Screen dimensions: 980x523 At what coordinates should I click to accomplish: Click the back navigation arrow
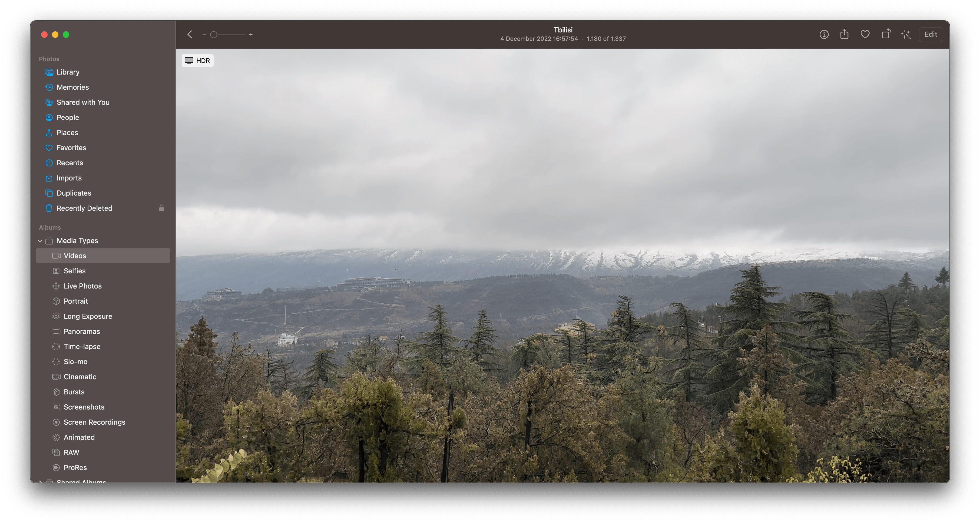click(x=190, y=34)
